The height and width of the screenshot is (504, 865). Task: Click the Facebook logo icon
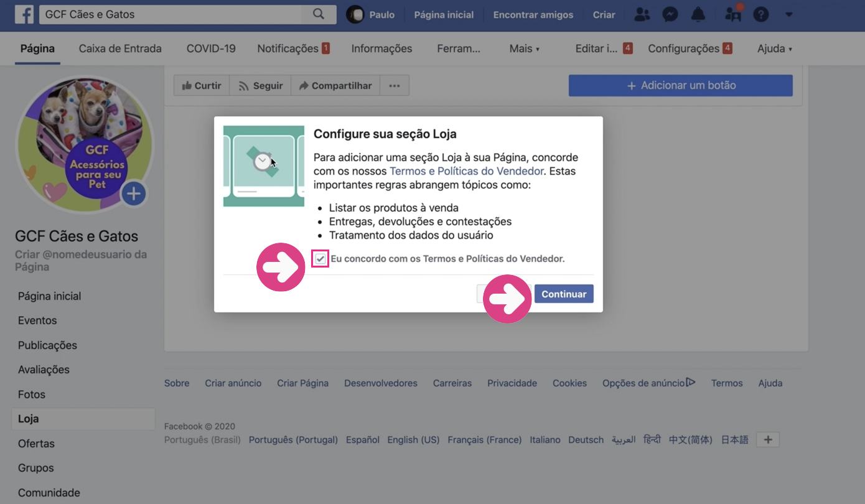tap(24, 14)
